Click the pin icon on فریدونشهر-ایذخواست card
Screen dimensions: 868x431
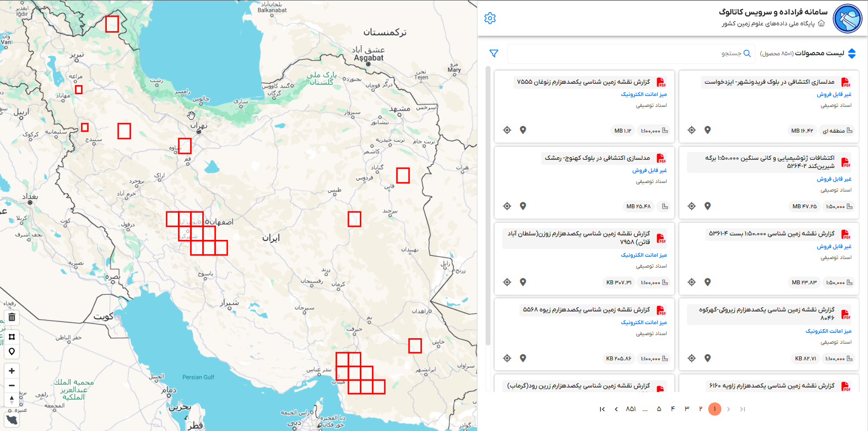coord(707,130)
